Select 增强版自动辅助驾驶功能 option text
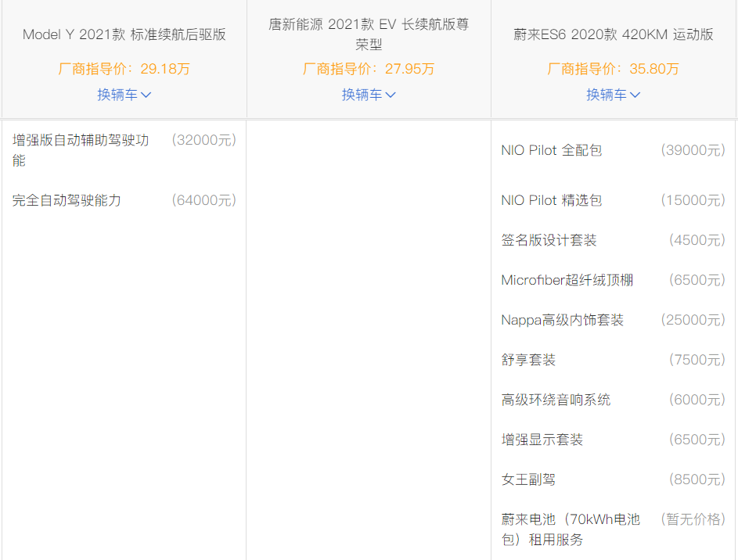 point(81,150)
